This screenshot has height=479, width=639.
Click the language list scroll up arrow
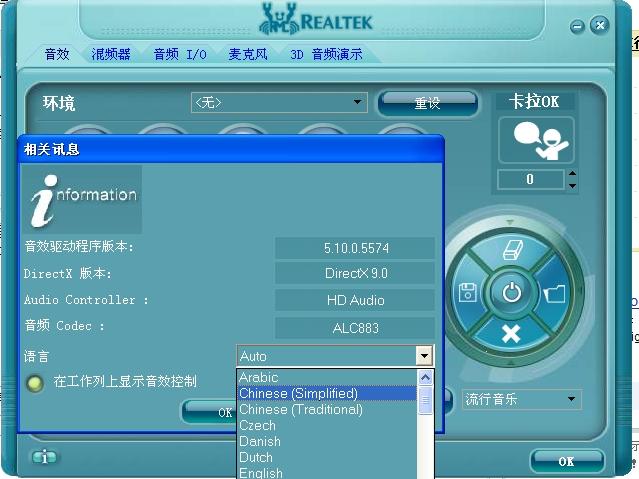click(425, 378)
